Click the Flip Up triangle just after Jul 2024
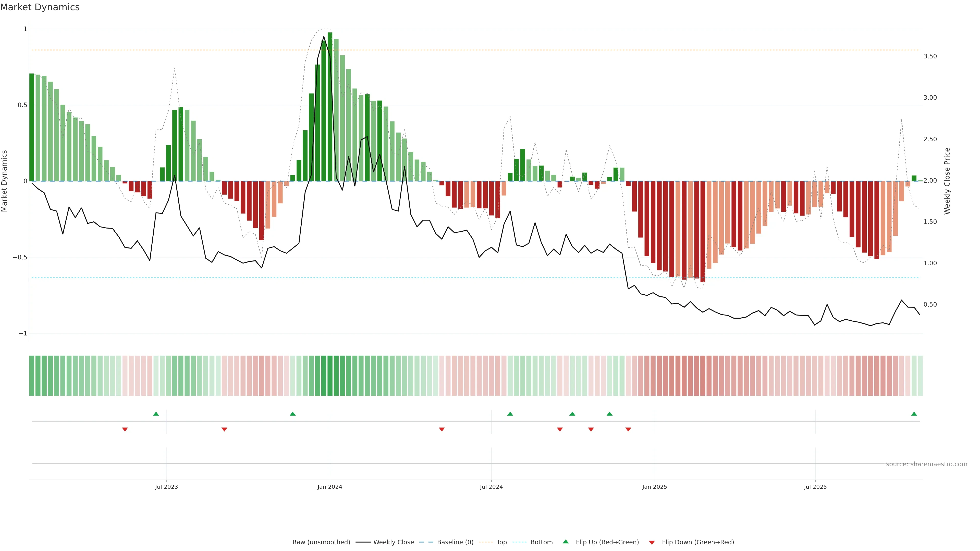This screenshot has width=980, height=551. point(510,414)
